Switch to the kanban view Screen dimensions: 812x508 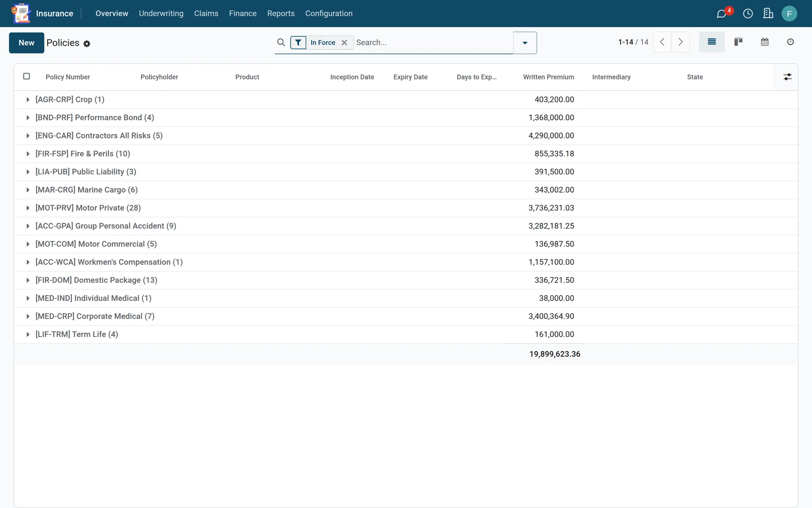click(738, 42)
